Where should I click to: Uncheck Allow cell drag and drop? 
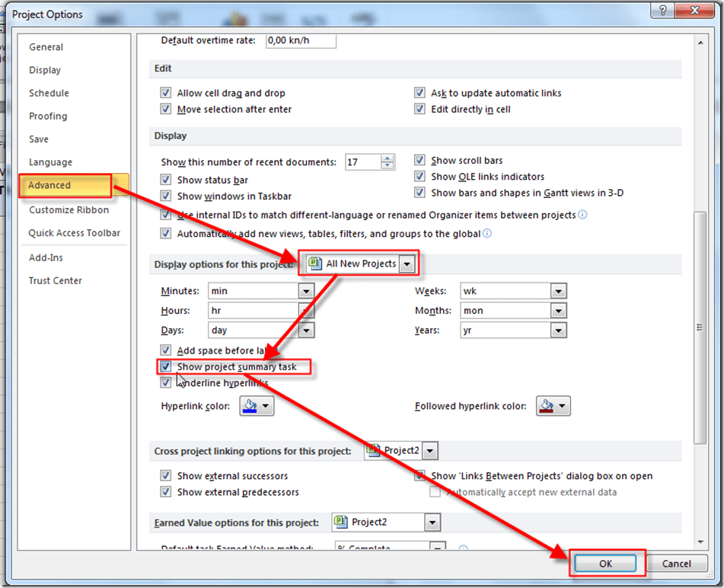pos(166,93)
